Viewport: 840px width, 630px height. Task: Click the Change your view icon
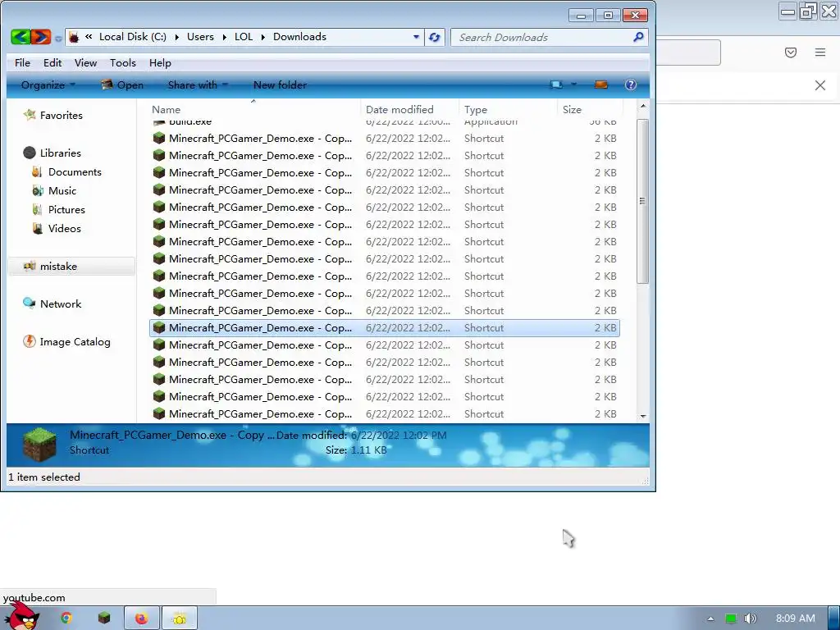(557, 84)
